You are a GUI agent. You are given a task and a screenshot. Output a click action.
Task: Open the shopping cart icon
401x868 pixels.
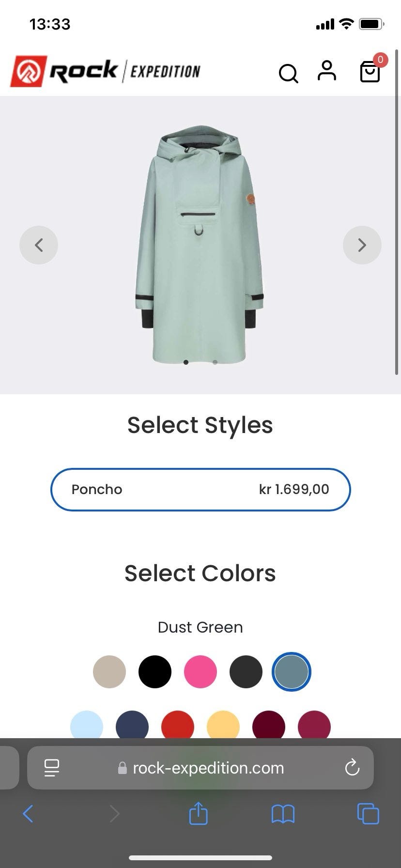pyautogui.click(x=370, y=72)
